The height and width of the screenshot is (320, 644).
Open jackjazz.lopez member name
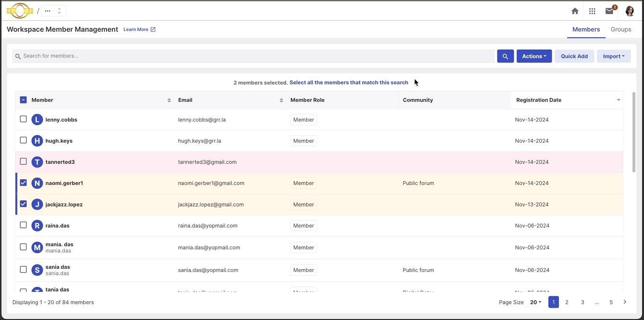point(64,204)
